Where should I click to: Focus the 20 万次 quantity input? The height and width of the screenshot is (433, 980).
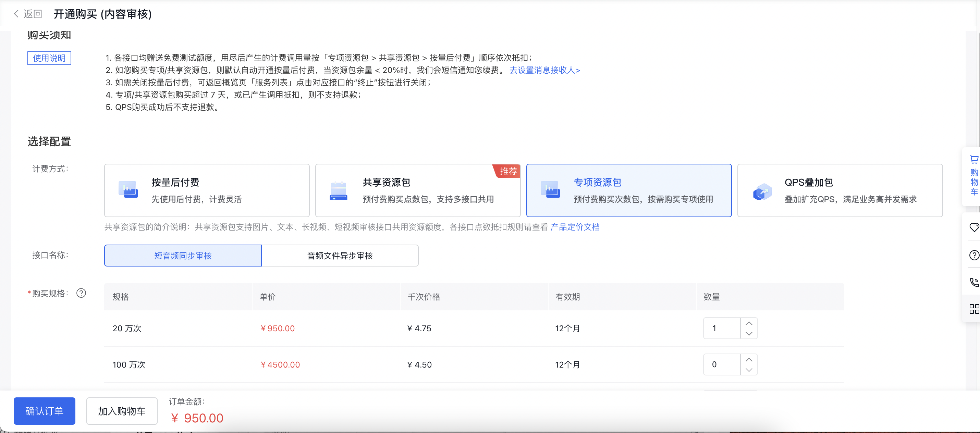click(722, 328)
